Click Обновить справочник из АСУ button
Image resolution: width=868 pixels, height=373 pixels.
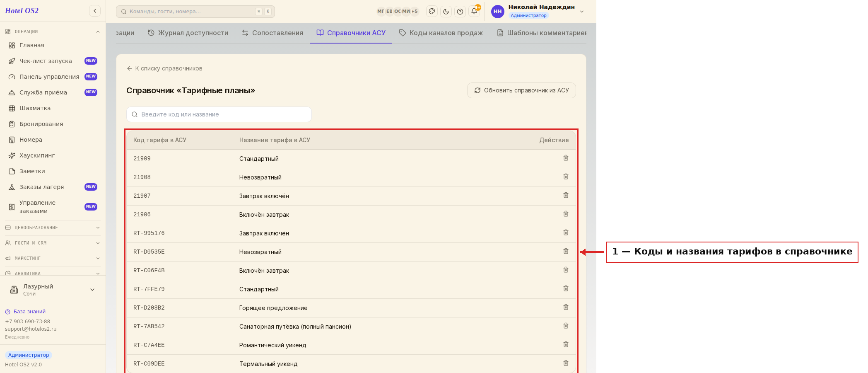[521, 90]
